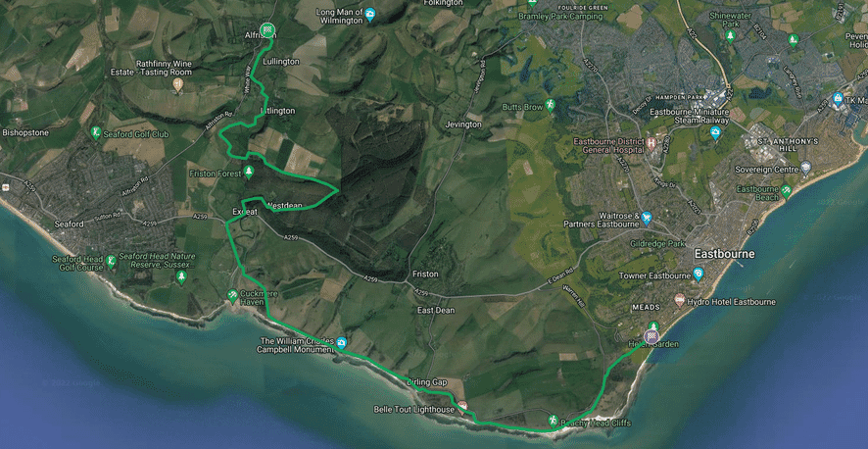
Task: Click the finish flag marker near Helen Garden
Action: pos(652,336)
